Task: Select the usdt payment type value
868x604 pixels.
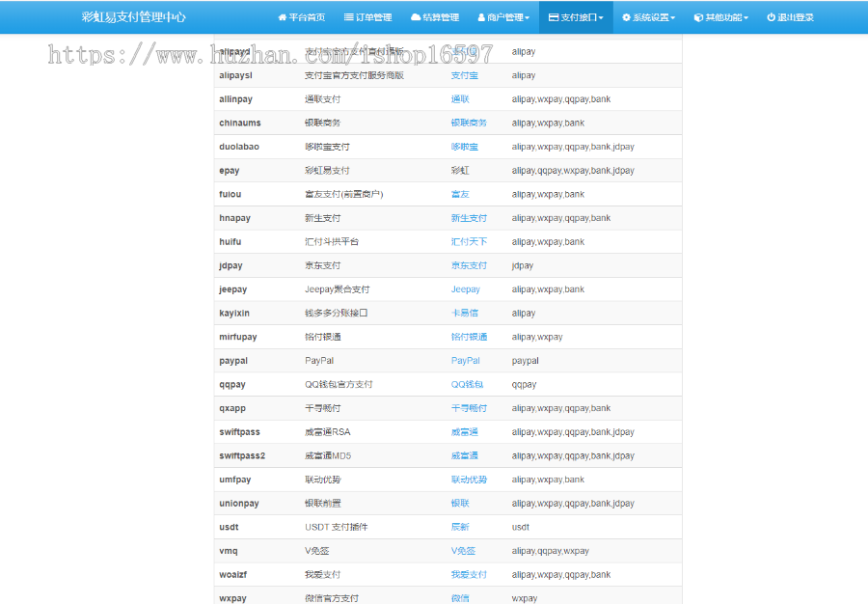Action: 521,528
